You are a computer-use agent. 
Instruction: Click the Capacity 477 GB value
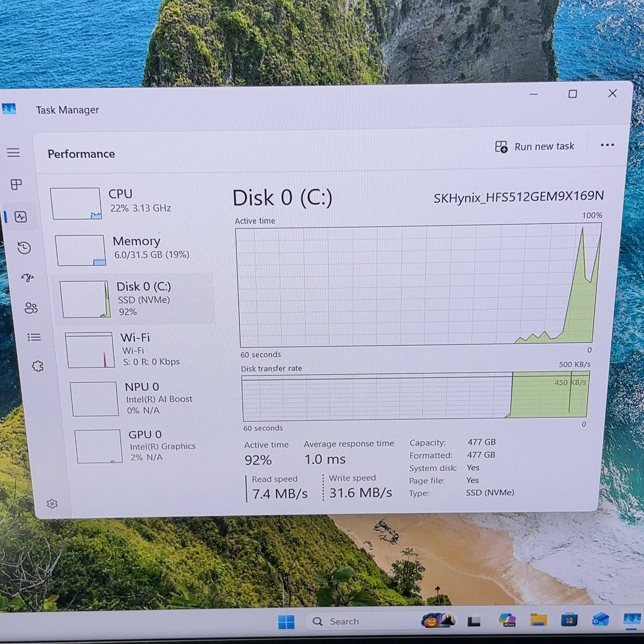481,442
